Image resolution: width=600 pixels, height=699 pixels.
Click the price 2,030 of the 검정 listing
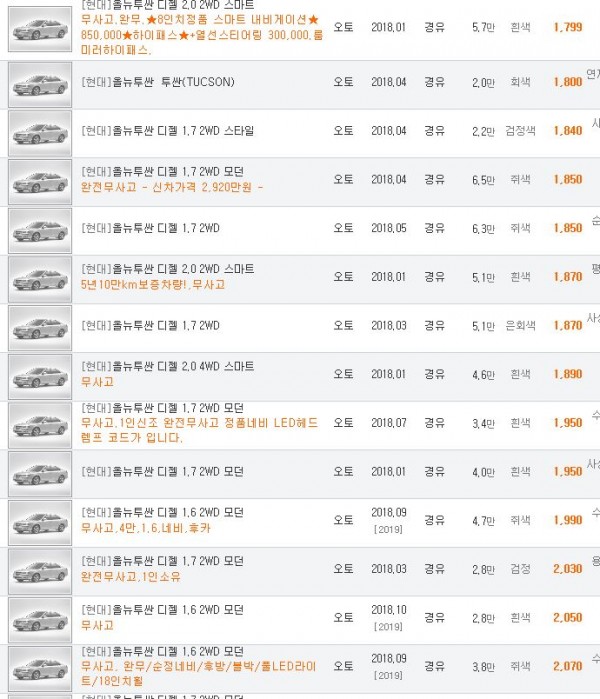tap(567, 569)
